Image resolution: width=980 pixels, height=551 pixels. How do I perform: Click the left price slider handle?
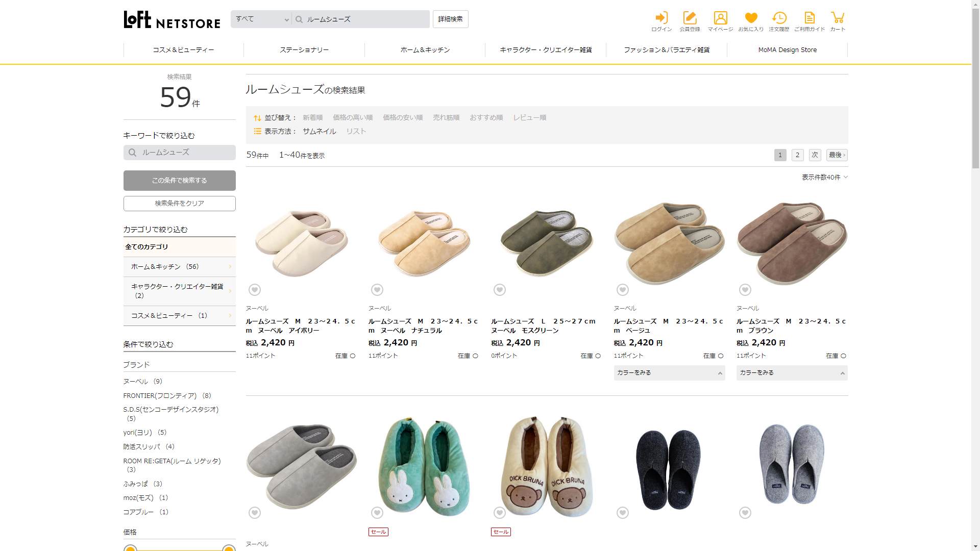(130, 549)
